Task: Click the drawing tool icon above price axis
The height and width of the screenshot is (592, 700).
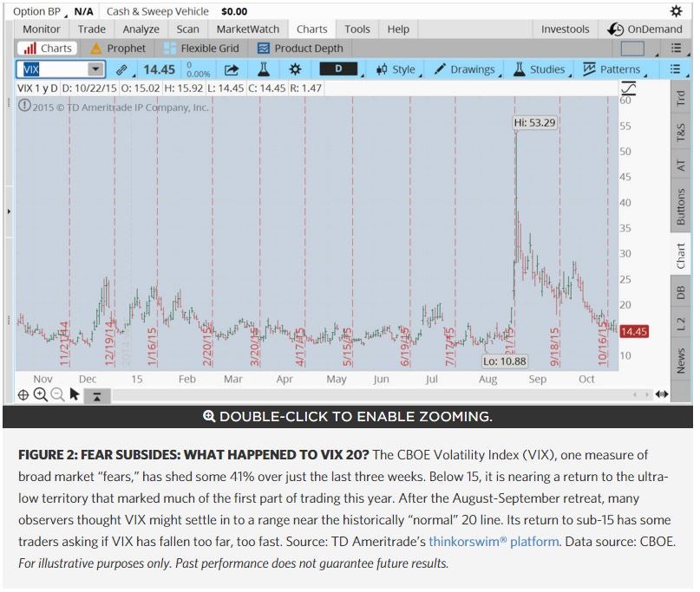Action: coord(629,88)
